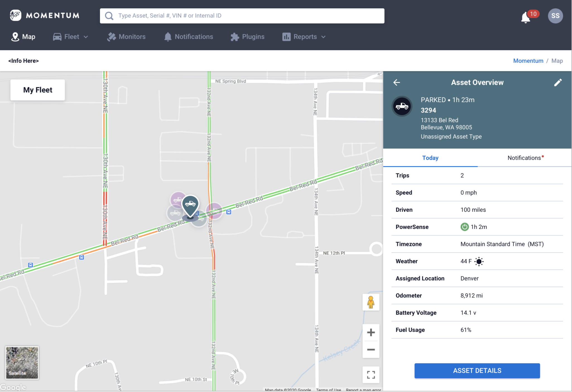572x392 pixels.
Task: Click the weather sun icon
Action: (x=479, y=261)
